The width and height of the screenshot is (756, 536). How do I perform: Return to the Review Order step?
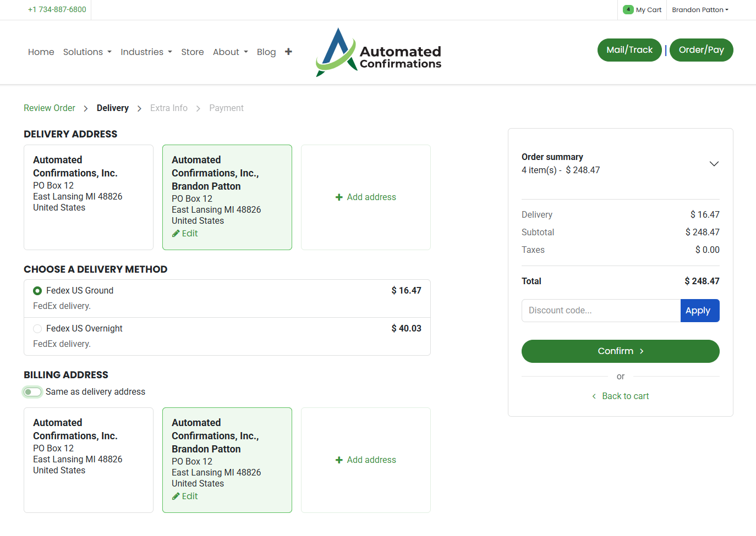coord(50,108)
